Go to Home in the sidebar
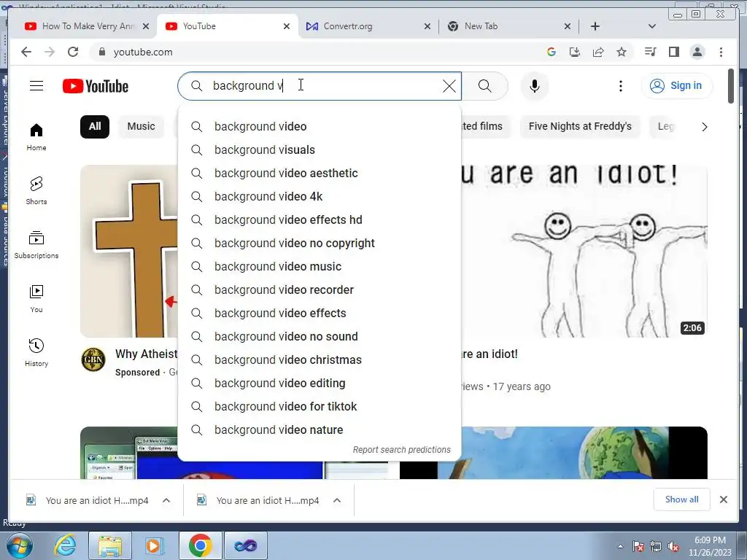This screenshot has width=747, height=560. (36, 137)
